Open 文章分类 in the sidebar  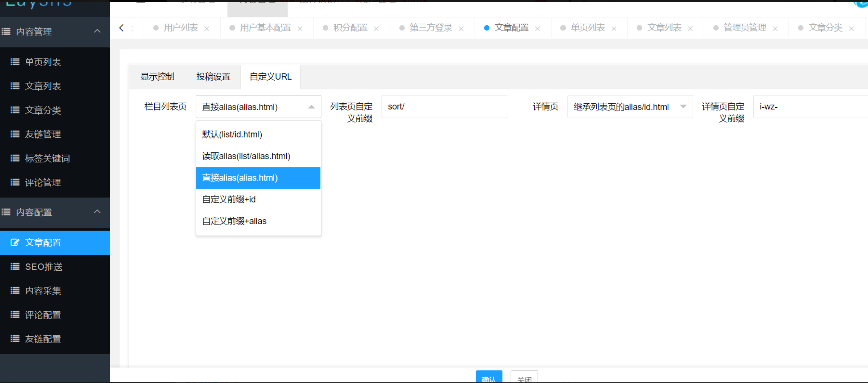[x=55, y=110]
